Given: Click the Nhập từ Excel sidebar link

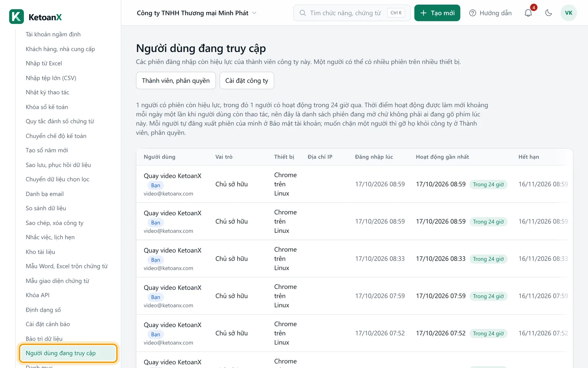Looking at the screenshot, I should coord(44,63).
